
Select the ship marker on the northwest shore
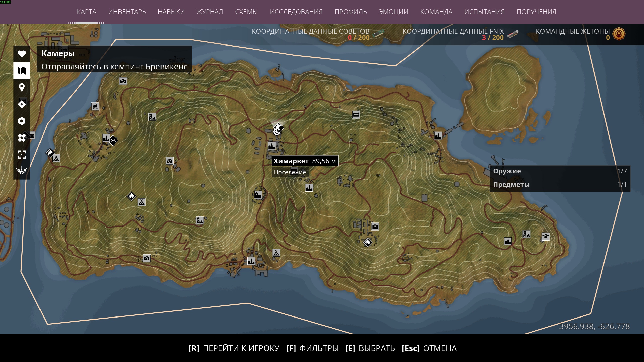click(95, 106)
